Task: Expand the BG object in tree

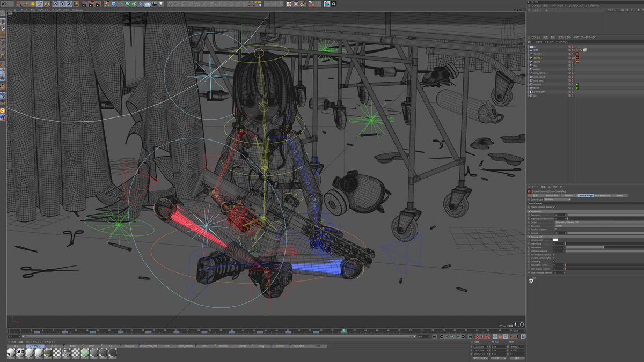Action: [528, 95]
